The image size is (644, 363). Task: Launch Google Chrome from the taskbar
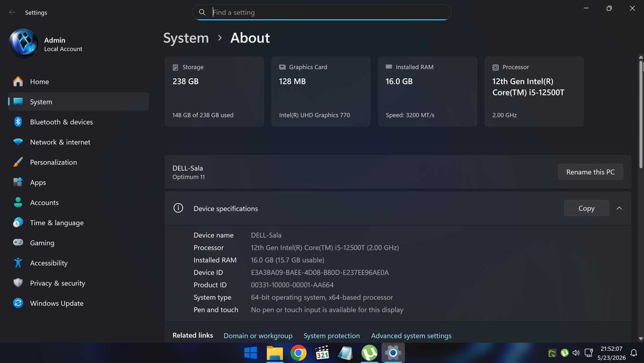coord(298,353)
